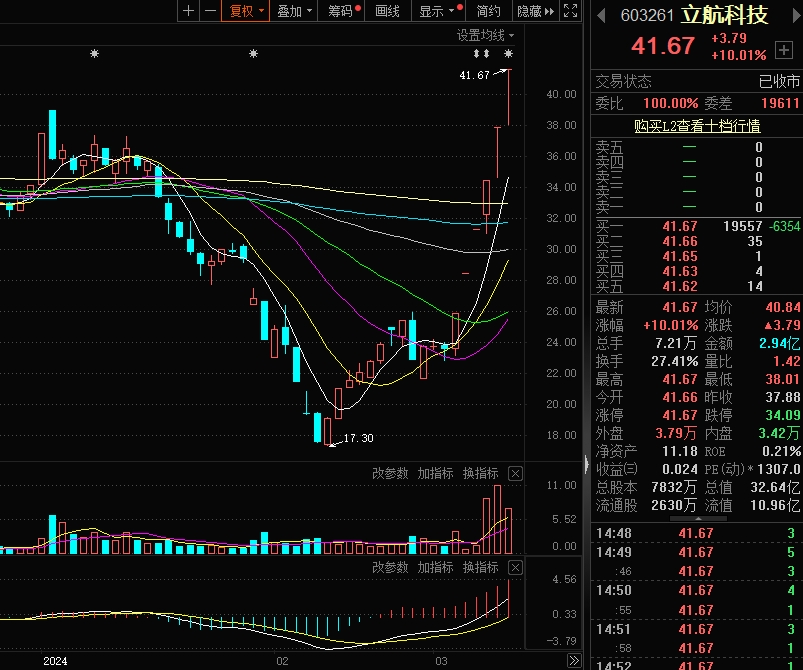This screenshot has height=670, width=803.
Task: Click the first info star marker on chart
Action: 94,53
